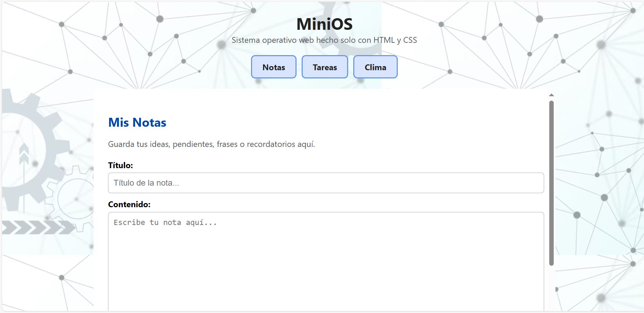Open the Clima section

pos(375,67)
